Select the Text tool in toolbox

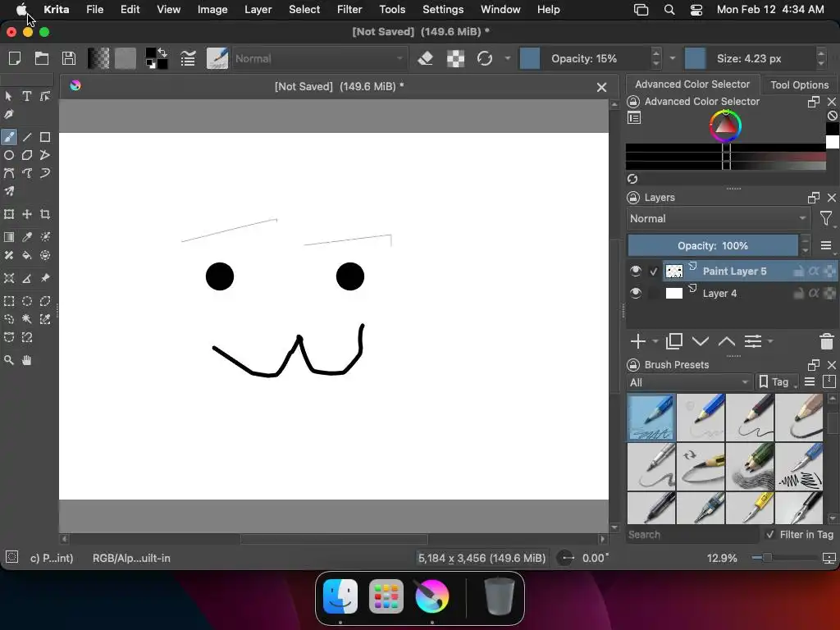(x=27, y=96)
